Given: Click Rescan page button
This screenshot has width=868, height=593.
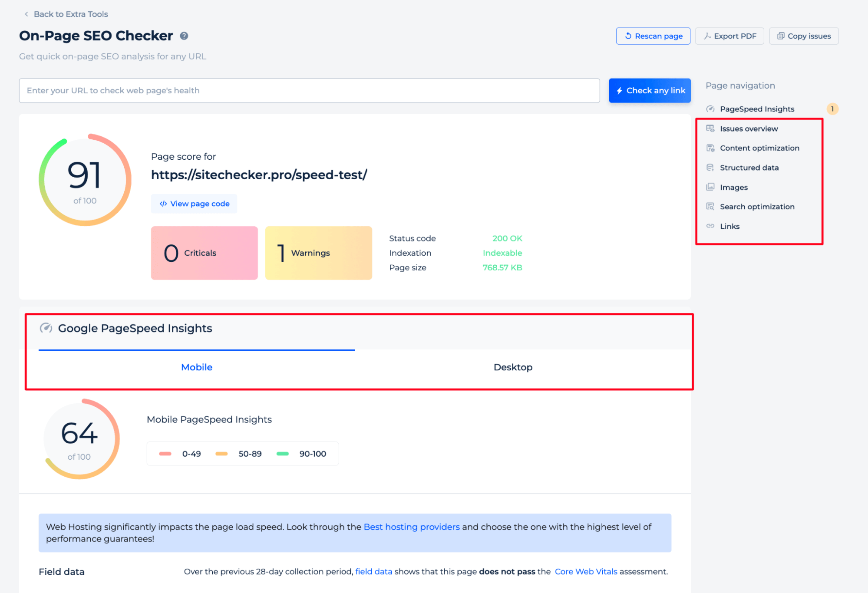Looking at the screenshot, I should 653,36.
